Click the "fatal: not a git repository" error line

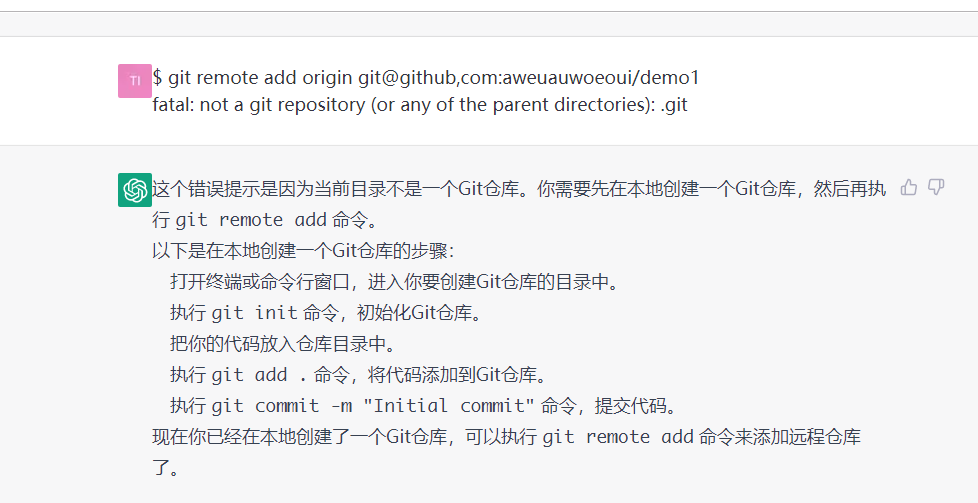[420, 104]
